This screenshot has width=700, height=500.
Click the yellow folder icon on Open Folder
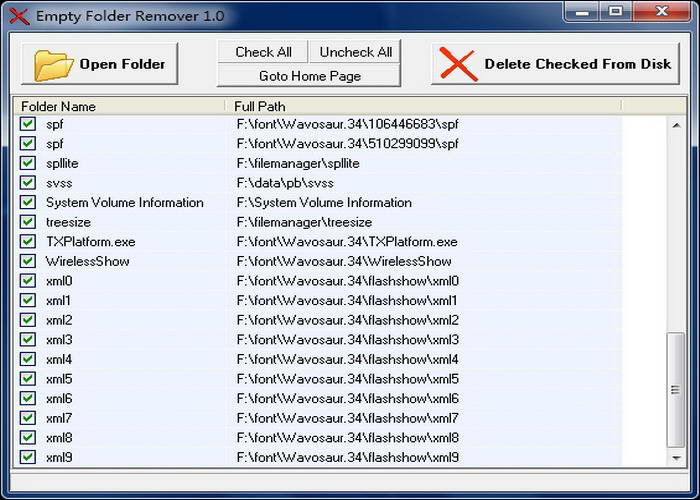(x=54, y=65)
